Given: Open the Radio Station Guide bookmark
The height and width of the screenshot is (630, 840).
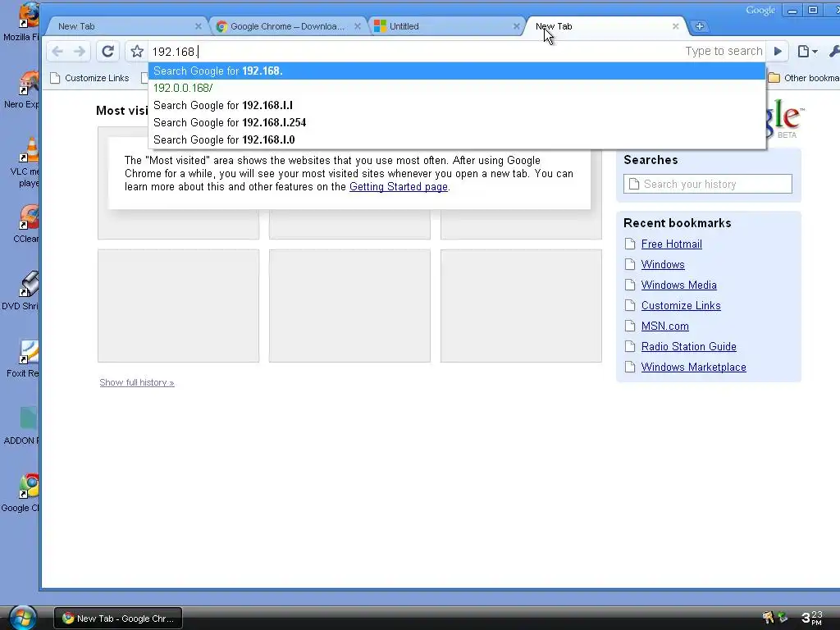Looking at the screenshot, I should pyautogui.click(x=688, y=347).
